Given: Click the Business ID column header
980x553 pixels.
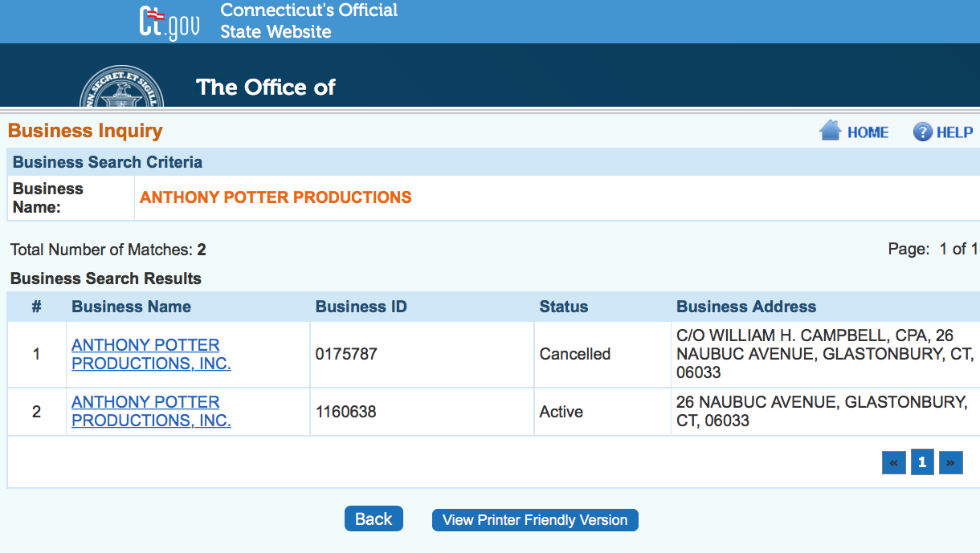Looking at the screenshot, I should (x=361, y=307).
